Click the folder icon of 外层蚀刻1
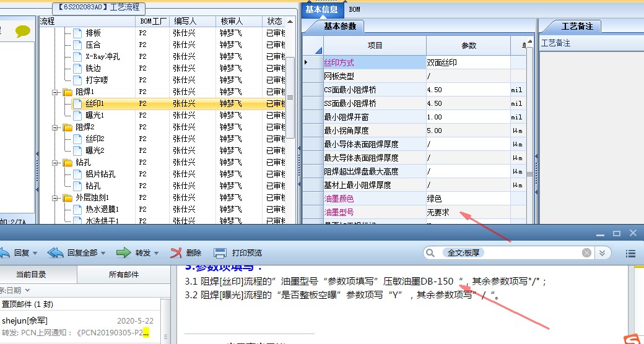644x344 pixels. click(67, 198)
